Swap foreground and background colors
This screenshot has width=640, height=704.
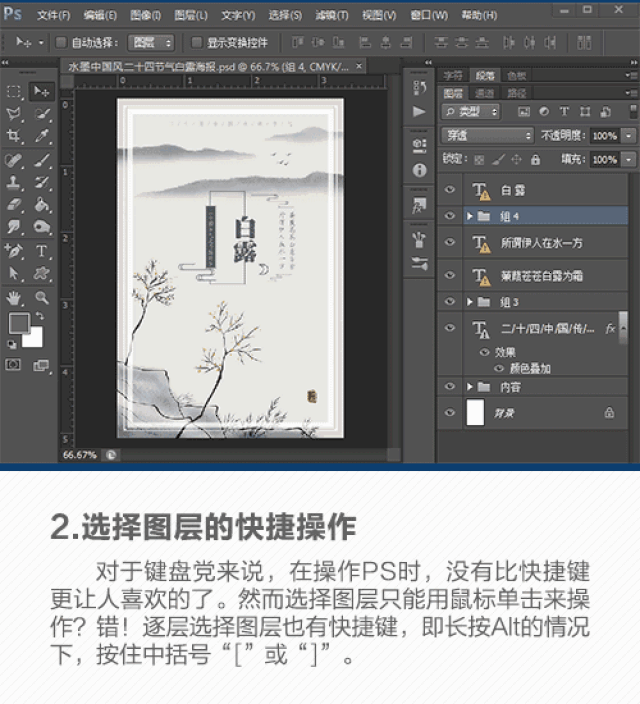(40, 316)
